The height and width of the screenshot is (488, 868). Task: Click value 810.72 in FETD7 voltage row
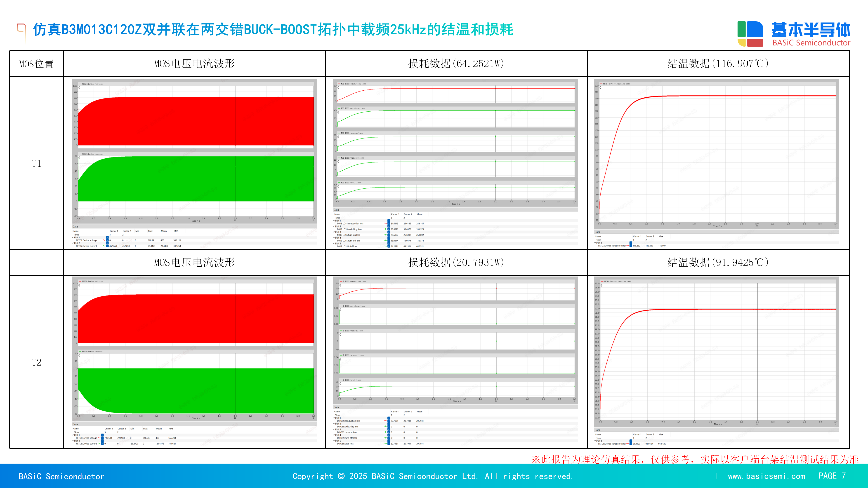[x=151, y=240]
